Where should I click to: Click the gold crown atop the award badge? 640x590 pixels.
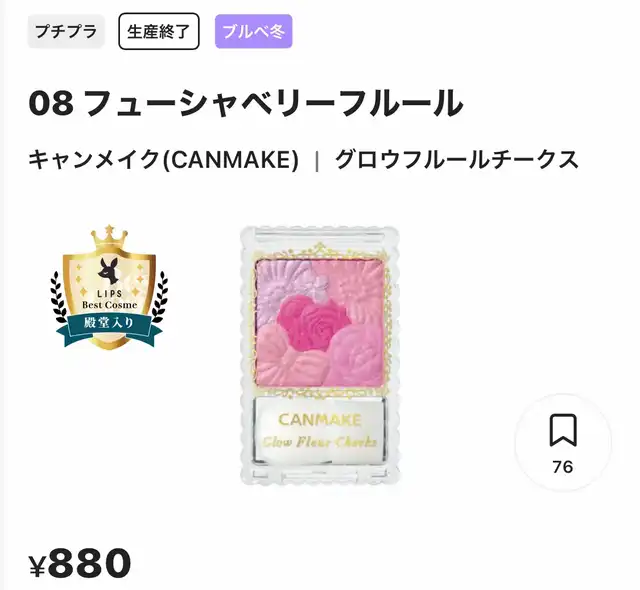pos(109,237)
